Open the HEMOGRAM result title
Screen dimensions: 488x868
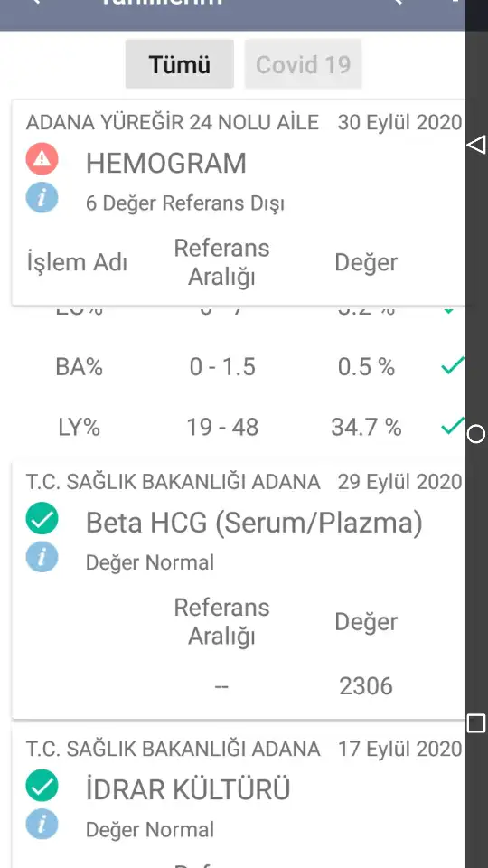166,164
